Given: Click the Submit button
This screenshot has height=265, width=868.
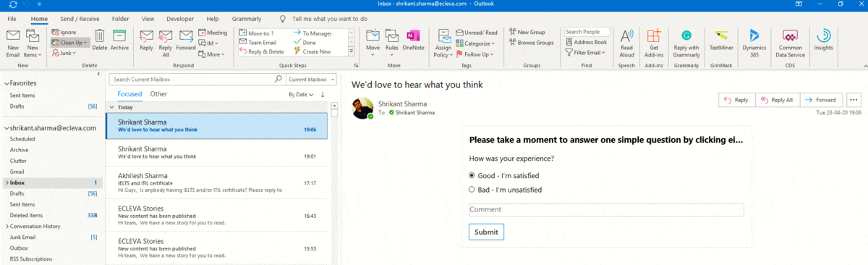Looking at the screenshot, I should coord(486,232).
